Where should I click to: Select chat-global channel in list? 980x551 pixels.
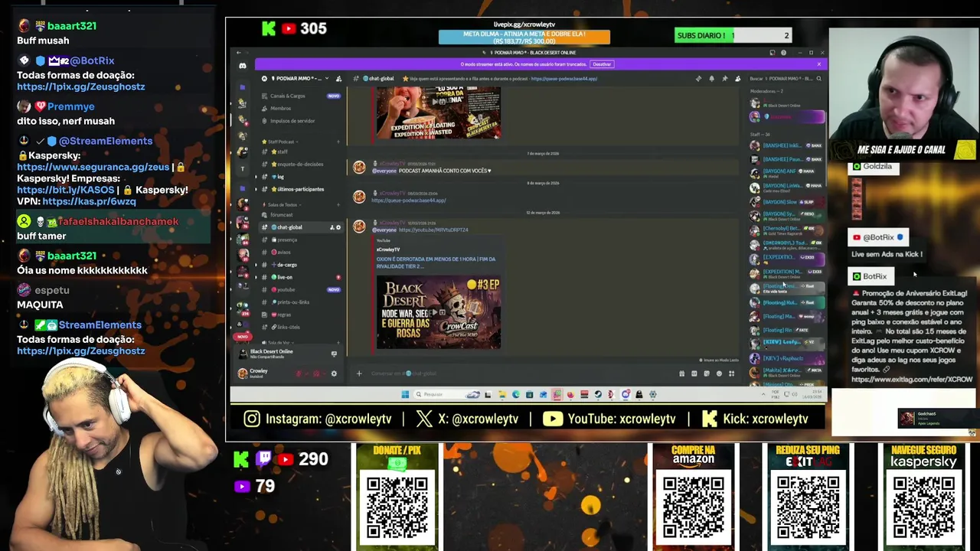coord(300,227)
